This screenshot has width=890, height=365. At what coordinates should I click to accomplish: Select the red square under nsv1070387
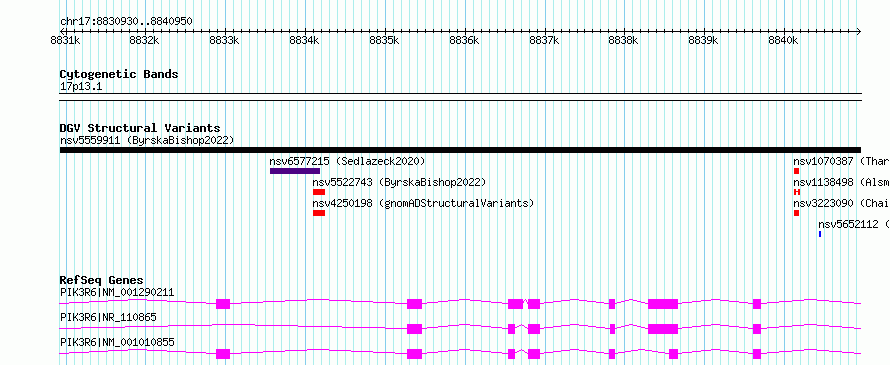click(x=796, y=171)
